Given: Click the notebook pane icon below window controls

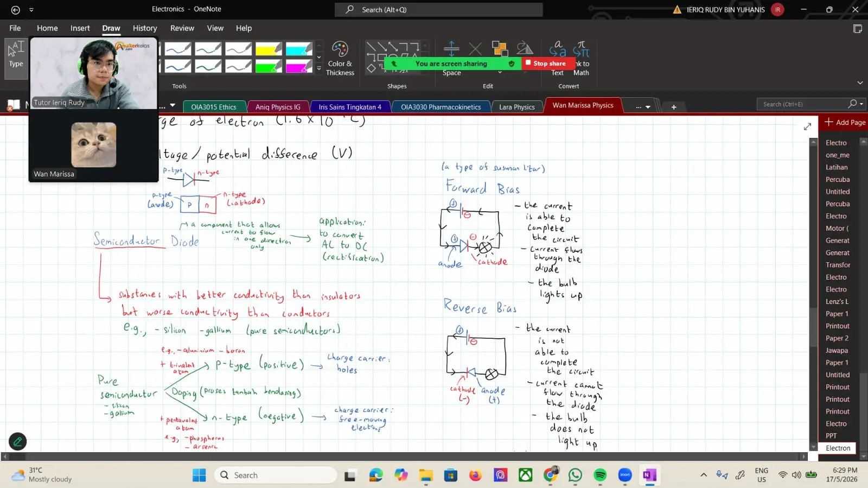Looking at the screenshot, I should pos(857,29).
